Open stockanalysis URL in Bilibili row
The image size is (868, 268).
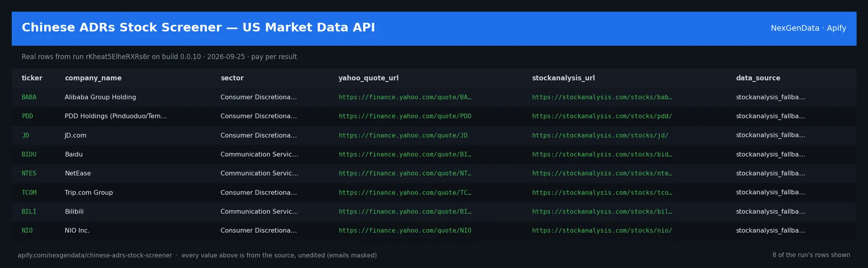click(602, 212)
